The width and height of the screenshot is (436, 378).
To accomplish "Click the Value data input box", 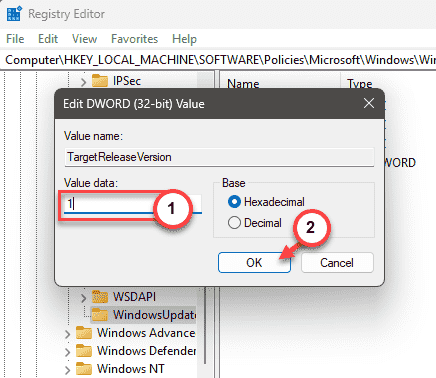I will 133,204.
